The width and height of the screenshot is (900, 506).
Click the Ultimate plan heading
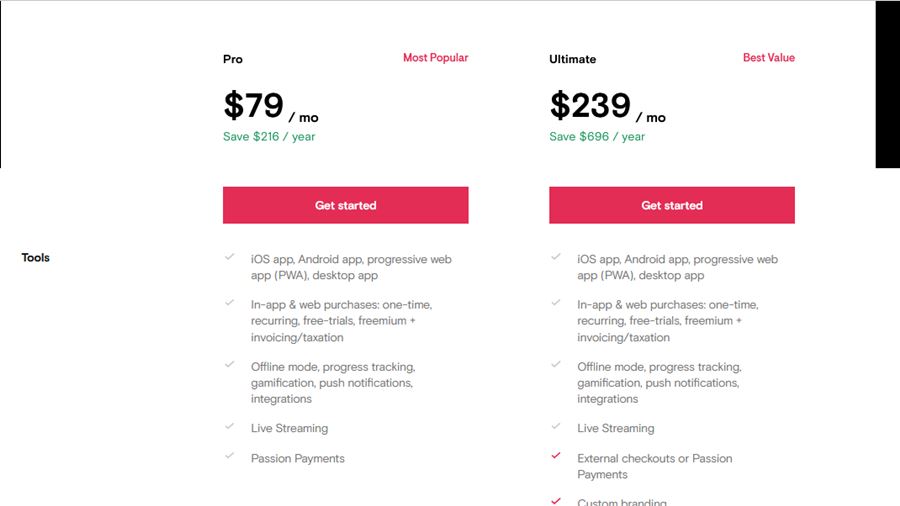pos(572,60)
